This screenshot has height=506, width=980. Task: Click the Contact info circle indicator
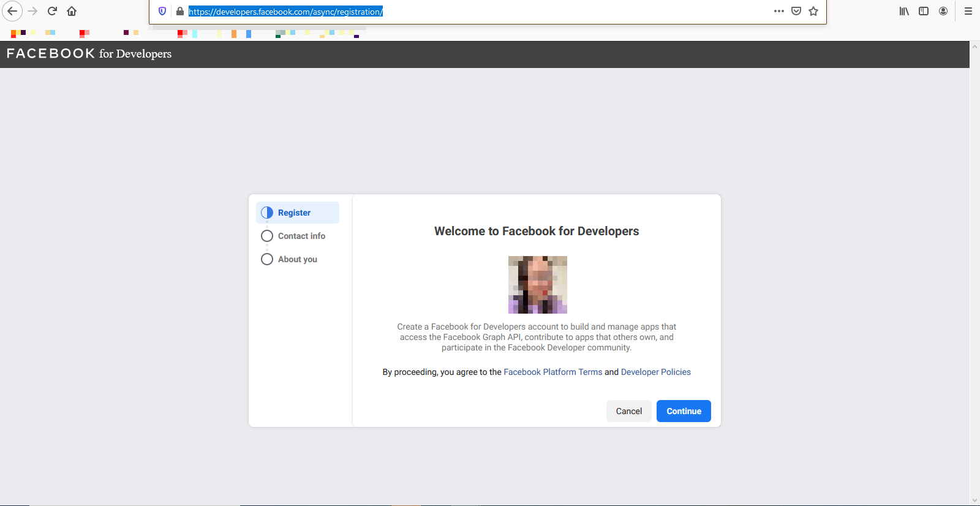click(x=267, y=236)
